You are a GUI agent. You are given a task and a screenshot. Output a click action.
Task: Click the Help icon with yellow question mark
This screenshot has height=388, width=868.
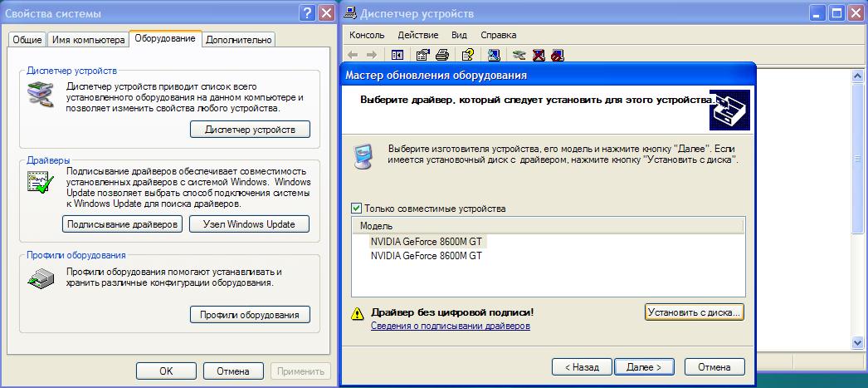(x=468, y=55)
